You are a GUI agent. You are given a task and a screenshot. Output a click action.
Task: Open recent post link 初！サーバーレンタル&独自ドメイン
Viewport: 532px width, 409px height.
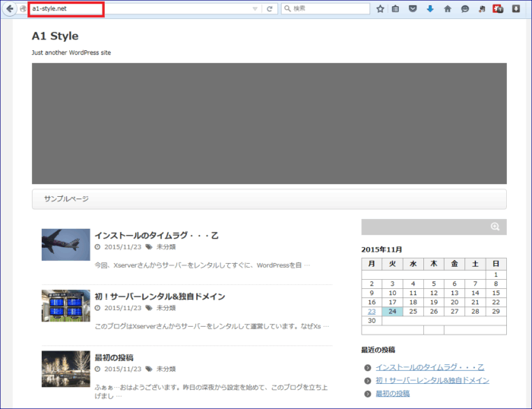click(x=432, y=380)
